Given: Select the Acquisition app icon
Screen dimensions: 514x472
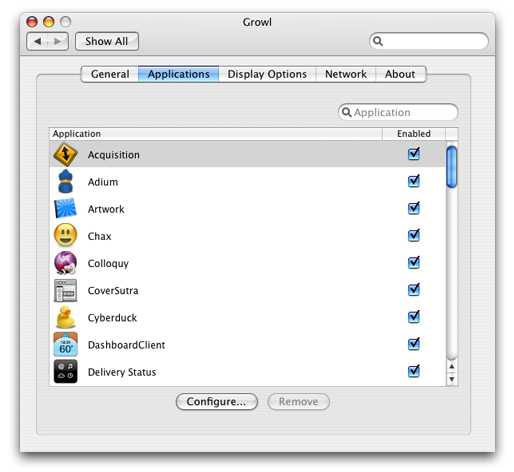Looking at the screenshot, I should point(65,154).
